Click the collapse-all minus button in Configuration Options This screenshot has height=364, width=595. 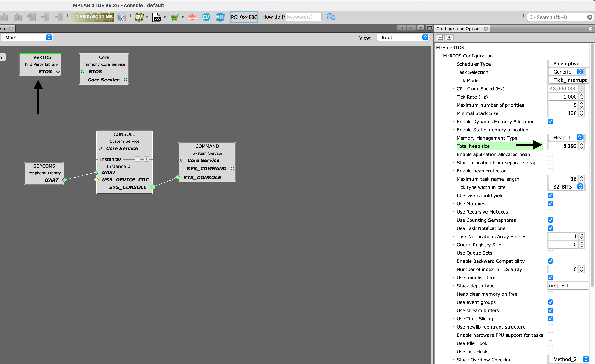point(440,37)
